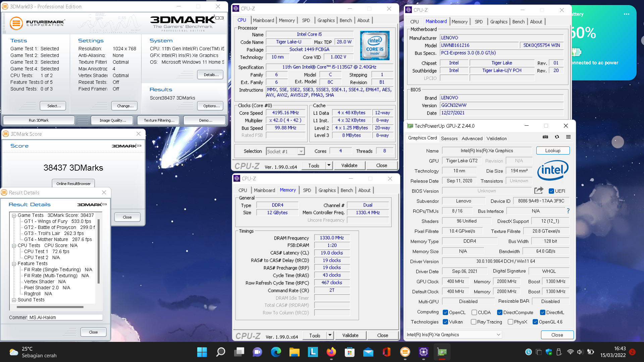Toggle the PhysX checkbox
644x362 pixels.
tap(510, 322)
